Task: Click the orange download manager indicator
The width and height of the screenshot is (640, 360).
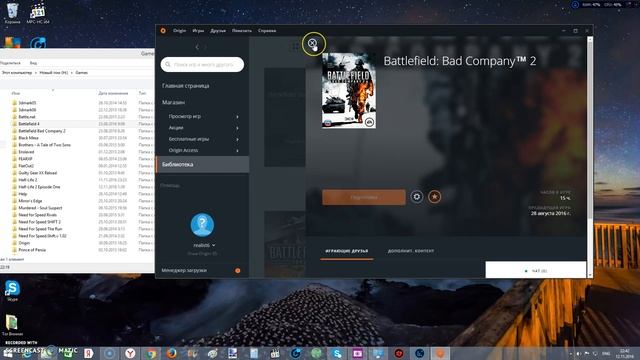Action: coord(238,270)
